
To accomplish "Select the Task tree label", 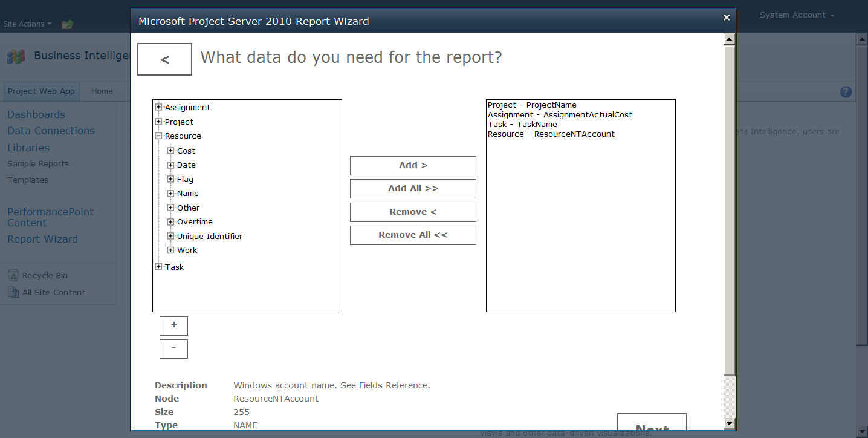I will [x=174, y=267].
